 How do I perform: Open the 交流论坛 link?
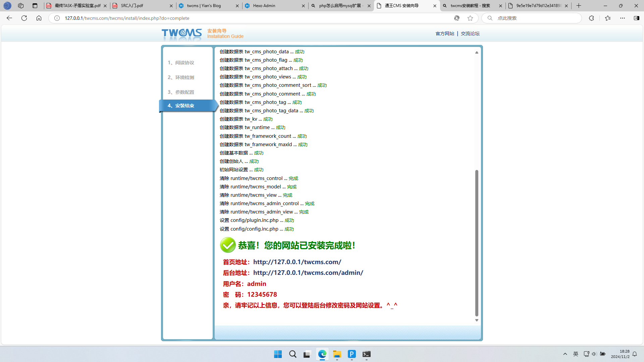click(470, 34)
